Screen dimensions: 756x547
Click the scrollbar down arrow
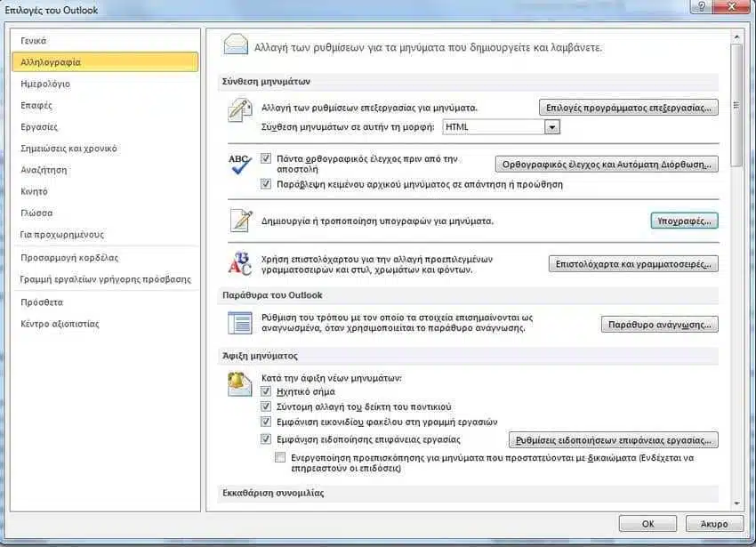coord(736,503)
